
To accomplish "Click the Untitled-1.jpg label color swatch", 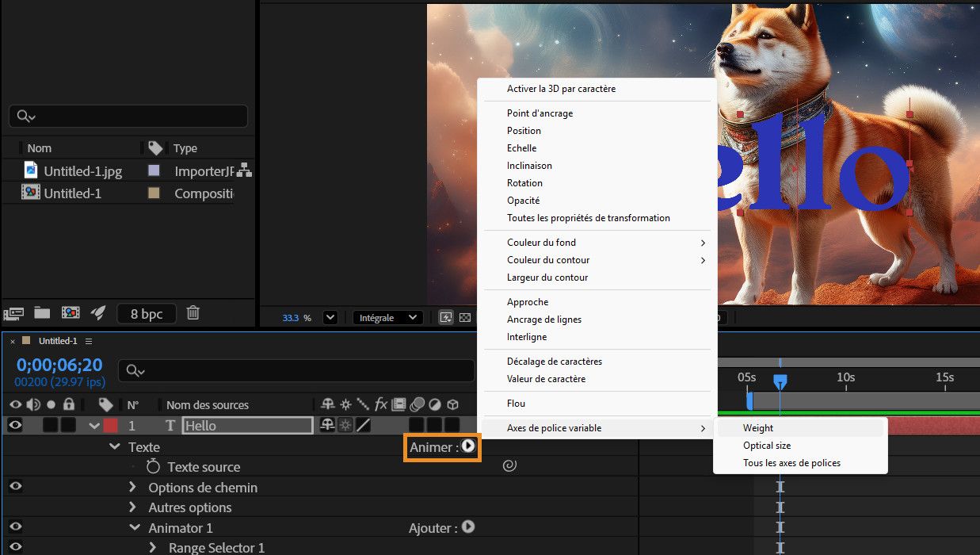I will (x=154, y=170).
